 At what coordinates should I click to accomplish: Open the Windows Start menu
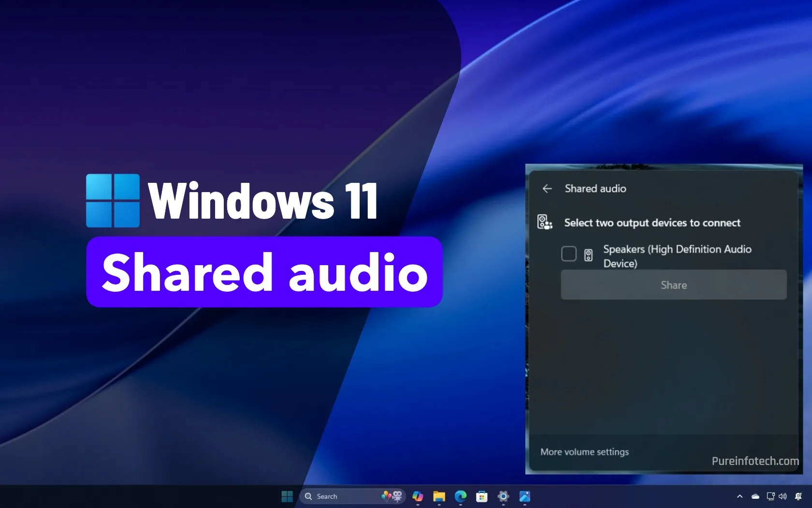287,496
